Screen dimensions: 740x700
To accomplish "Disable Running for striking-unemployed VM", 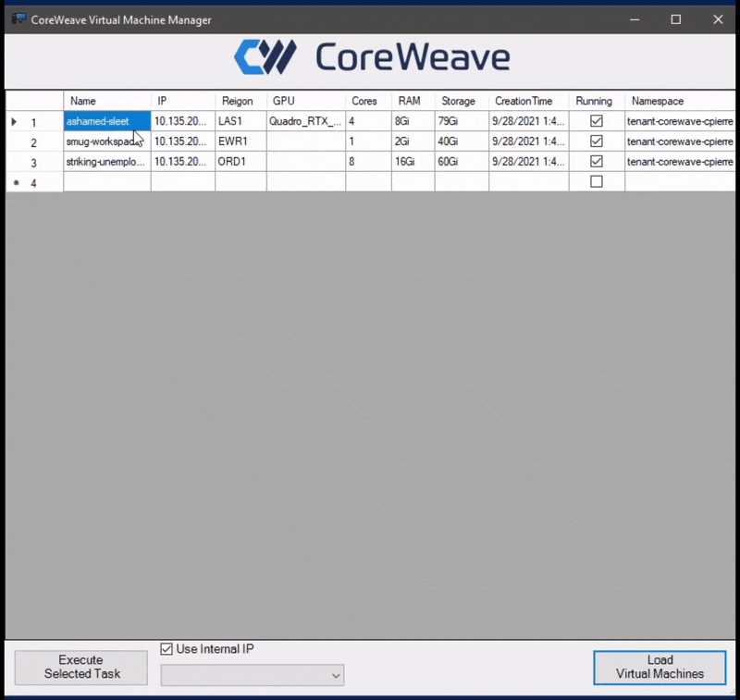I will pyautogui.click(x=596, y=161).
